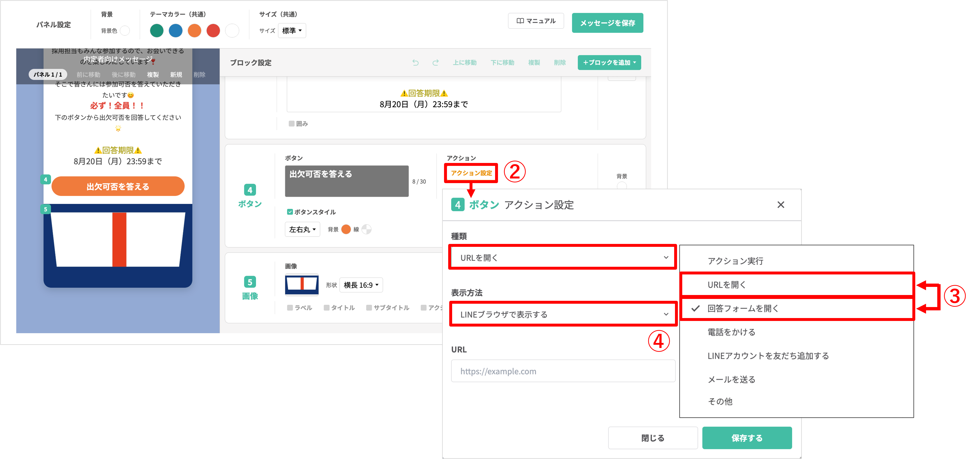
Task: Choose メールを送る in the action type menu
Action: [731, 379]
